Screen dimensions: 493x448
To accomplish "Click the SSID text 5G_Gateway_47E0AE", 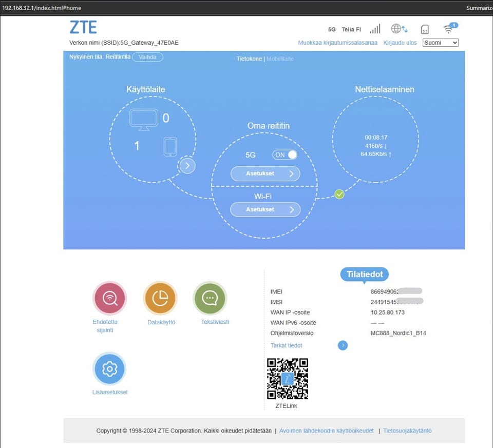I will 149,43.
